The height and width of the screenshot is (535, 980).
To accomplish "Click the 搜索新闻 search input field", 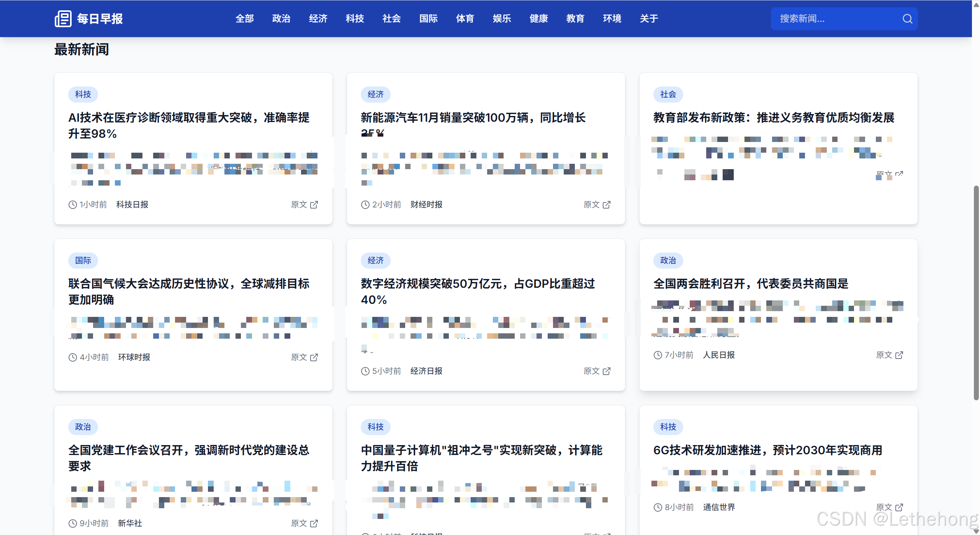I will (x=823, y=18).
